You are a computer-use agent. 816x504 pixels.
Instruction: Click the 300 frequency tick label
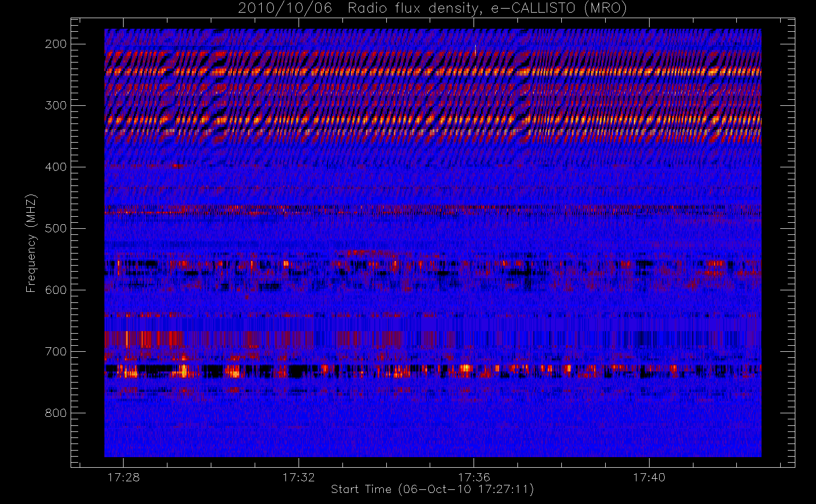tap(56, 105)
